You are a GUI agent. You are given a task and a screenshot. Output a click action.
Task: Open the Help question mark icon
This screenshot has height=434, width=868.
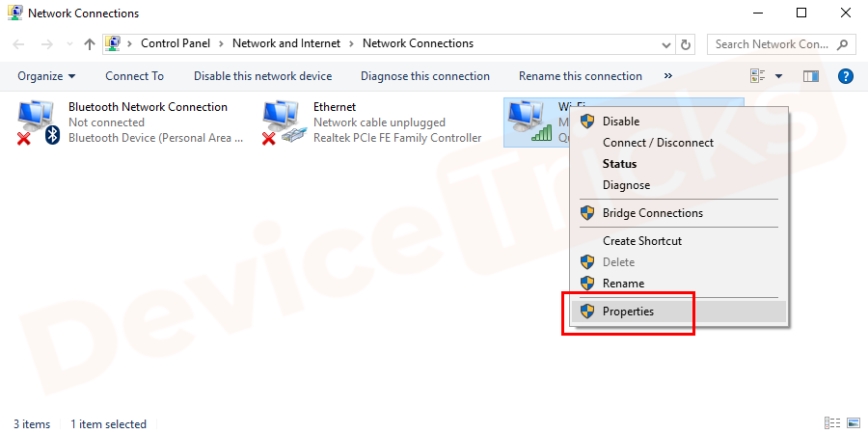[845, 76]
